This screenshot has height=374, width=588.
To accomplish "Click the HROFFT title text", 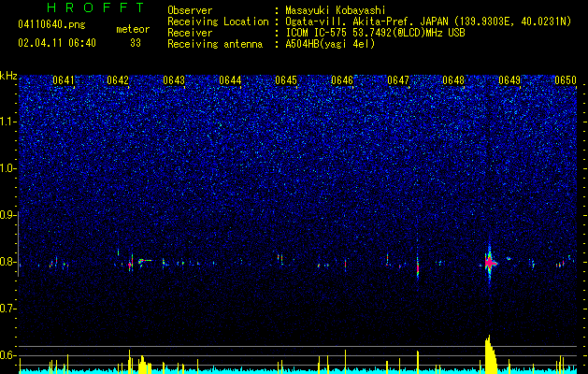I will (96, 7).
